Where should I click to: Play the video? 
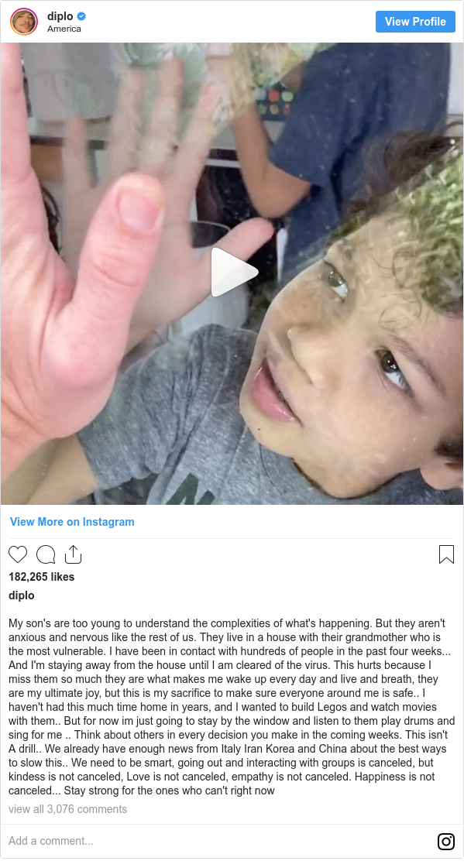point(232,272)
